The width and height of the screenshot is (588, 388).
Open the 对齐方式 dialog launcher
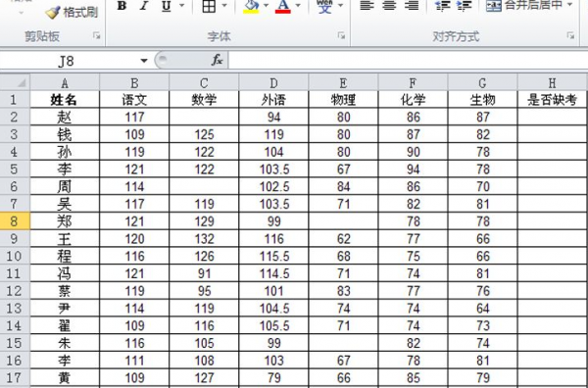[x=570, y=35]
